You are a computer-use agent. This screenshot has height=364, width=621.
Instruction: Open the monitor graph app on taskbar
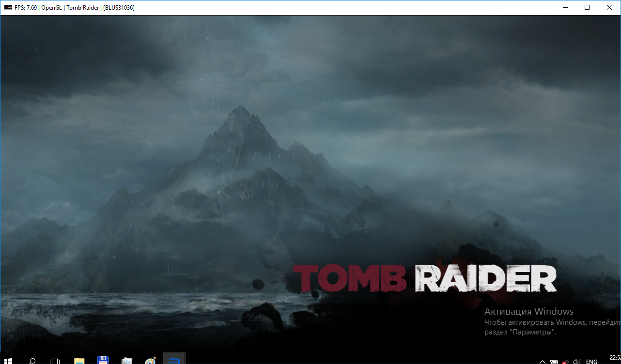pyautogui.click(x=127, y=360)
